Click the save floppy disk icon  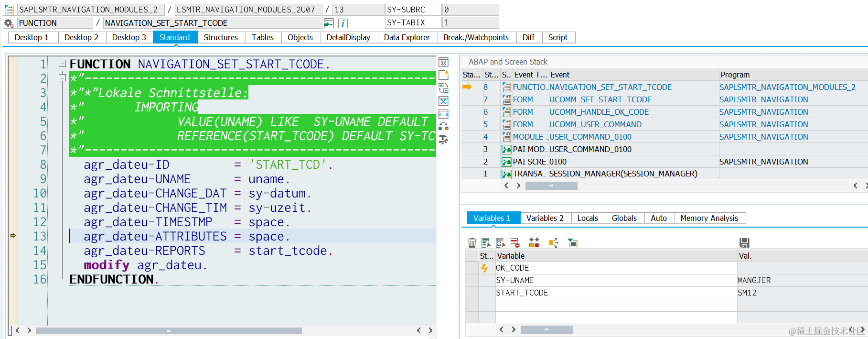point(744,243)
